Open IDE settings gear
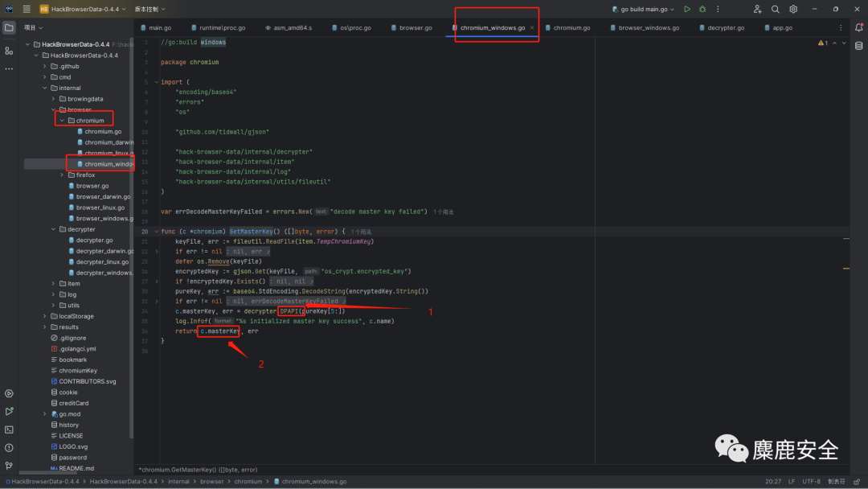The image size is (868, 489). click(793, 9)
